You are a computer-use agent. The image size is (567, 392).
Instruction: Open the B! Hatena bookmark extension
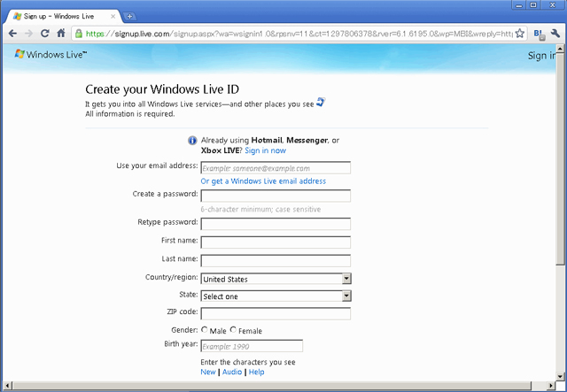click(x=540, y=34)
